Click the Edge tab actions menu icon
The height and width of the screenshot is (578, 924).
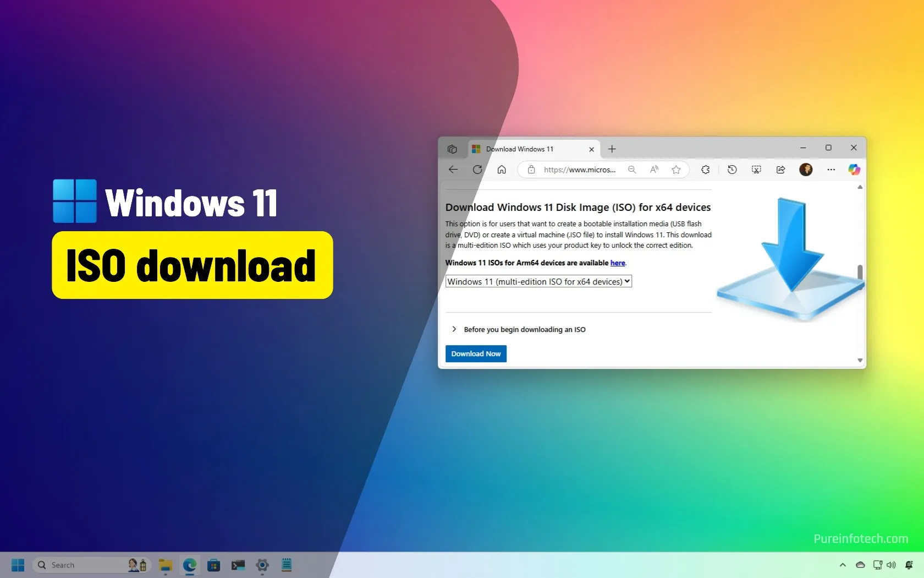click(x=452, y=149)
